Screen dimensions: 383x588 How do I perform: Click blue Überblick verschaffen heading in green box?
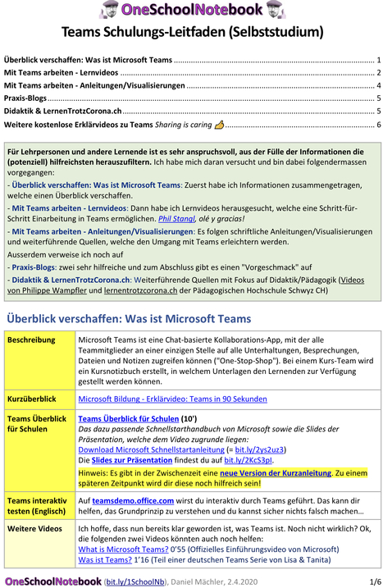(96, 185)
